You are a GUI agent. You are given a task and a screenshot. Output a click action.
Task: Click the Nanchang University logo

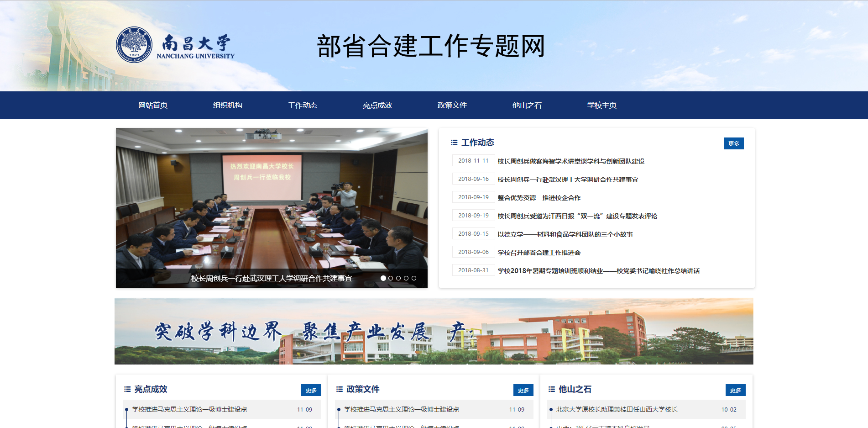click(x=134, y=44)
